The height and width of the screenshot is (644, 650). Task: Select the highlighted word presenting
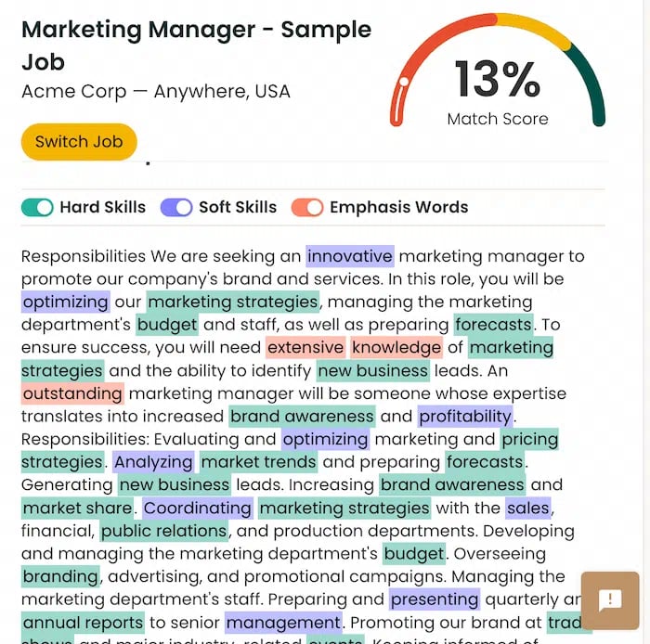(435, 599)
